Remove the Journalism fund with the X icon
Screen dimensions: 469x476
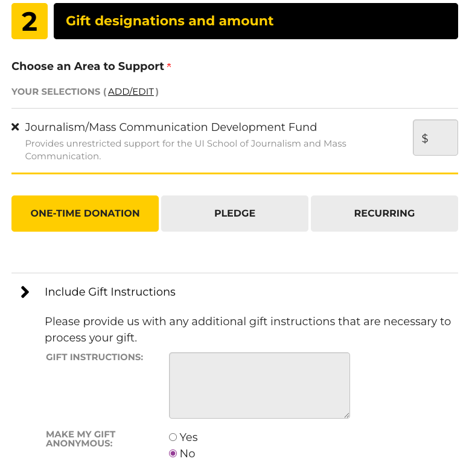click(16, 127)
